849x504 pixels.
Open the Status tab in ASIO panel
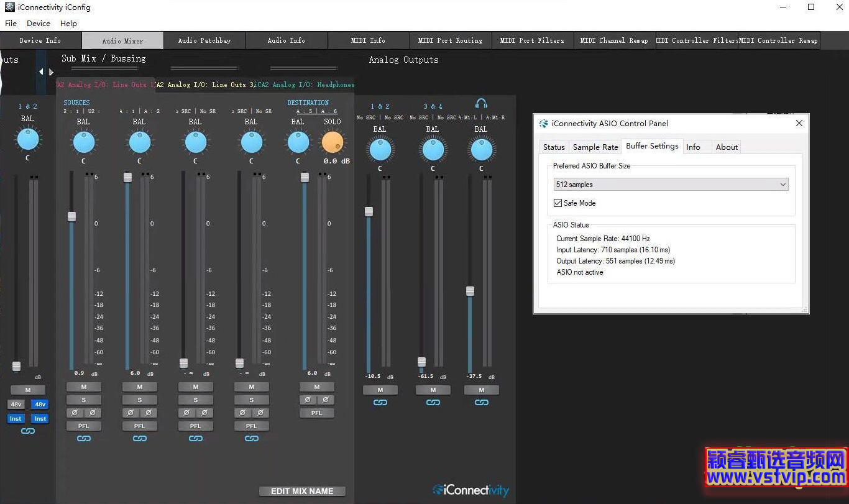[x=554, y=147]
